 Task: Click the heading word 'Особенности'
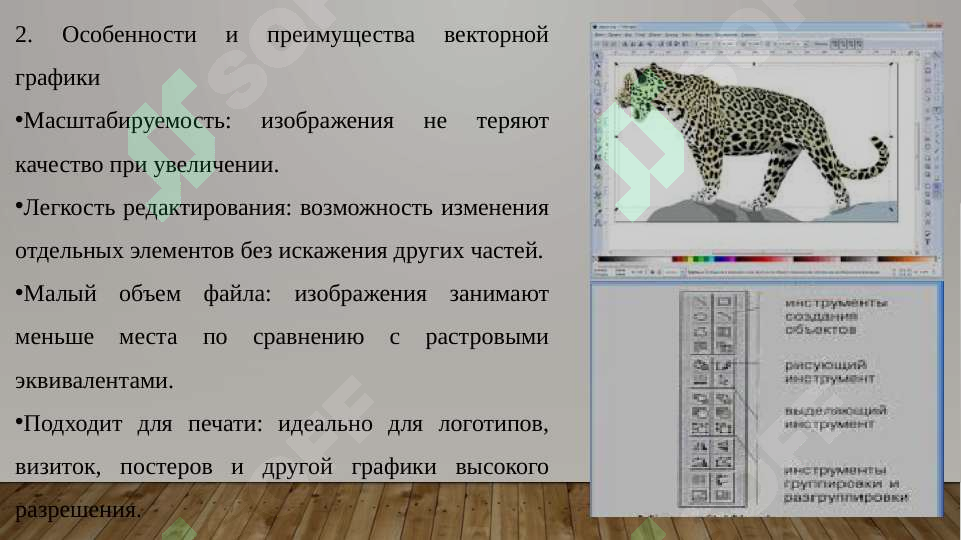click(129, 35)
